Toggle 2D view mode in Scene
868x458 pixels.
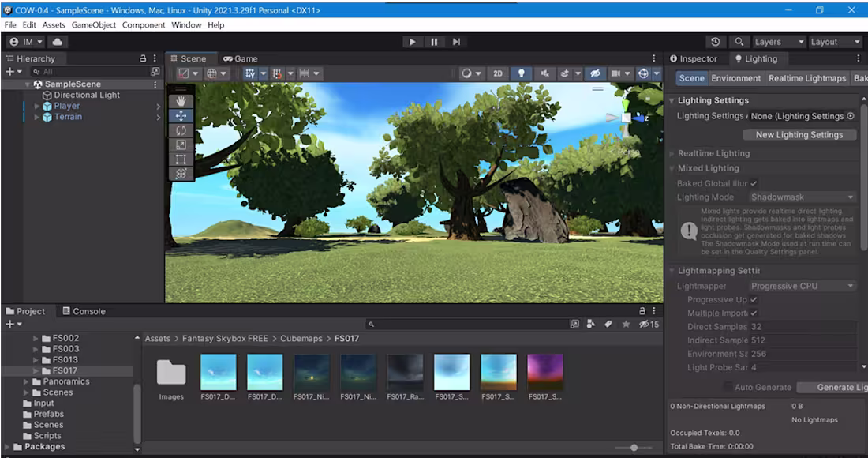pos(497,73)
